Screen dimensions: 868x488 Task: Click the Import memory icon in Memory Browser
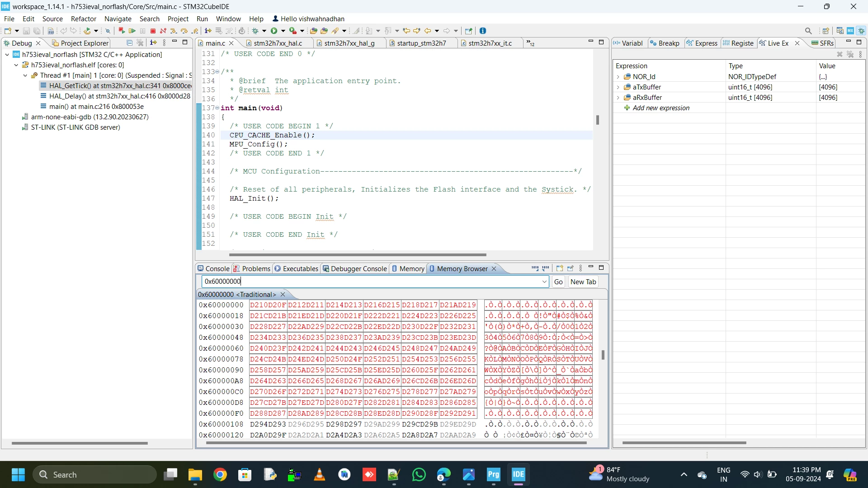pyautogui.click(x=535, y=268)
